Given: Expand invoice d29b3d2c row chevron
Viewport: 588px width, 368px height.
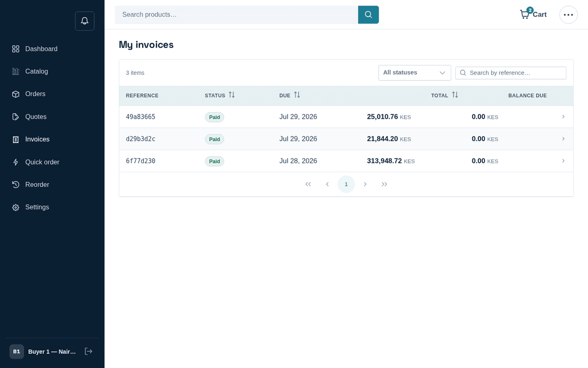Looking at the screenshot, I should [563, 139].
